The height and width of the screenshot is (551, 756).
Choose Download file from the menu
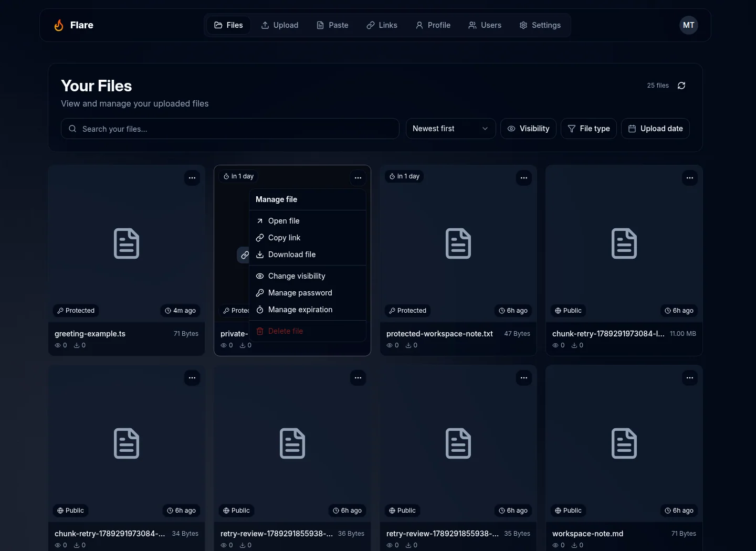308,255
